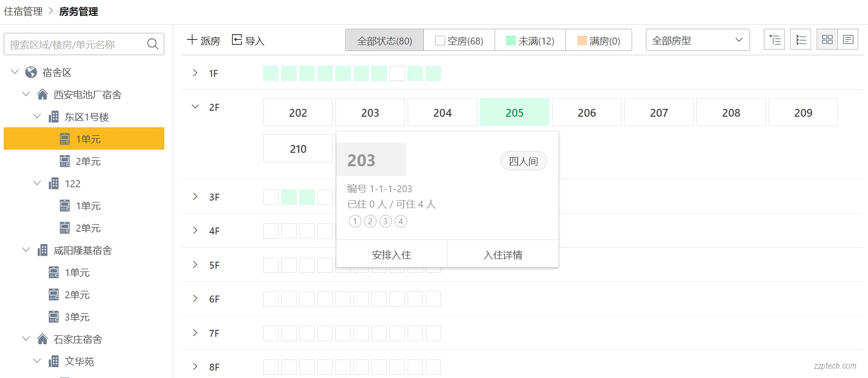Switch to grid view icon

(827, 40)
